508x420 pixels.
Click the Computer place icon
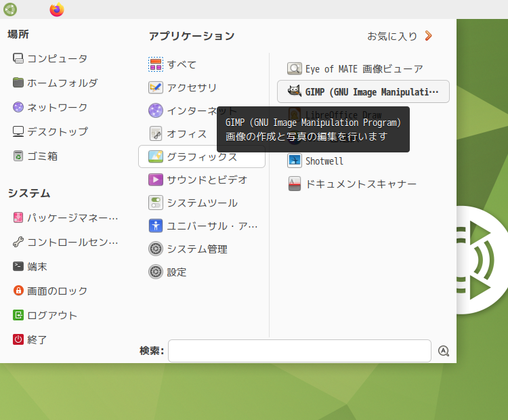tap(18, 59)
